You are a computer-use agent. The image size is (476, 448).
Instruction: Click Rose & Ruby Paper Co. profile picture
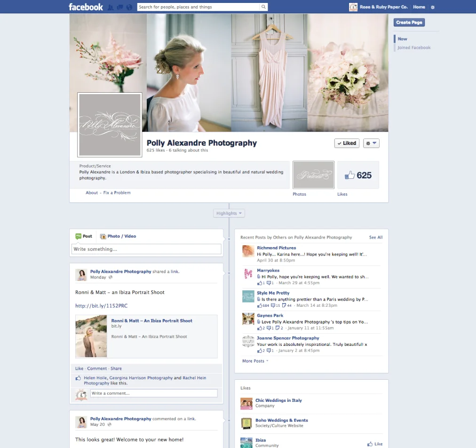pos(353,7)
